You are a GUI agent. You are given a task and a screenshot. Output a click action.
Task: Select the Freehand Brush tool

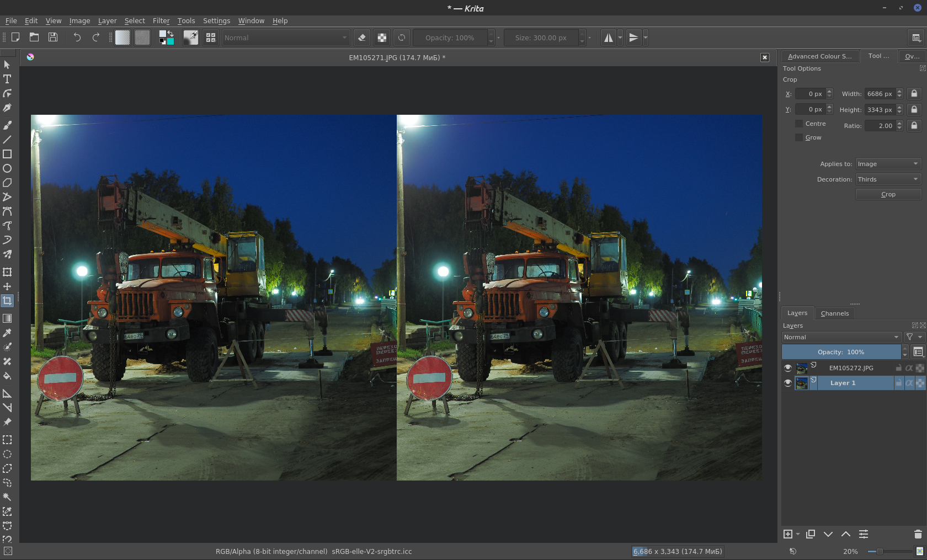[7, 125]
